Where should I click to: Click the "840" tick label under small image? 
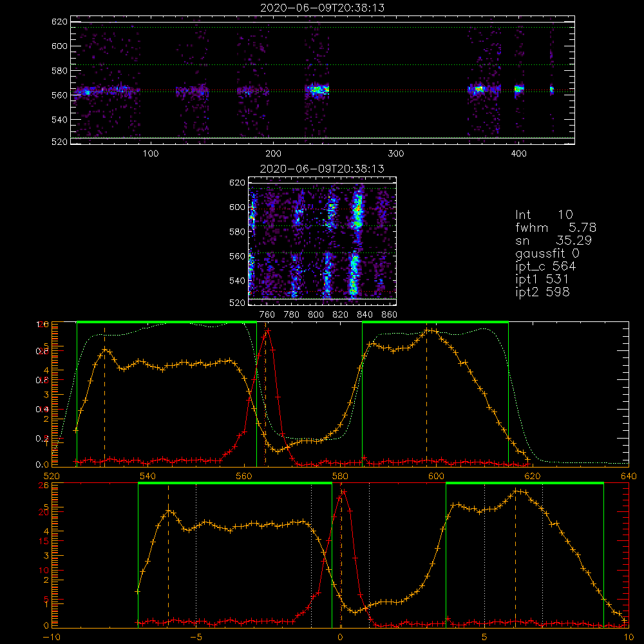(365, 315)
